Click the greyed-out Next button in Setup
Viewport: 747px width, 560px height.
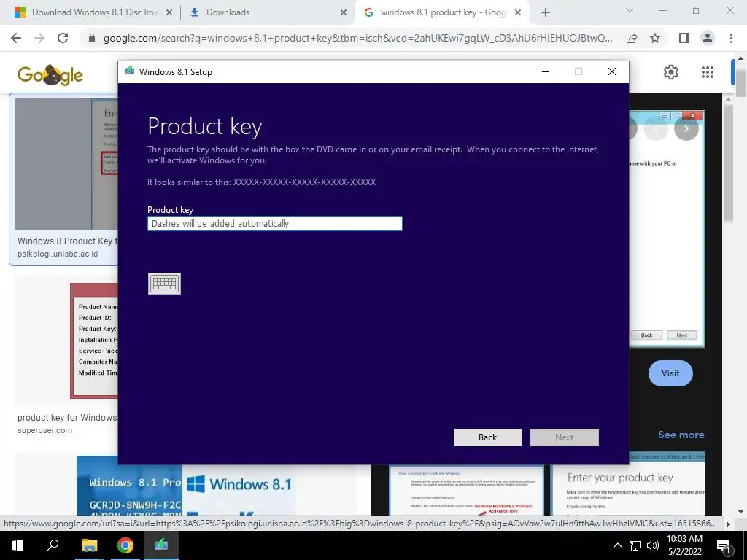point(564,437)
